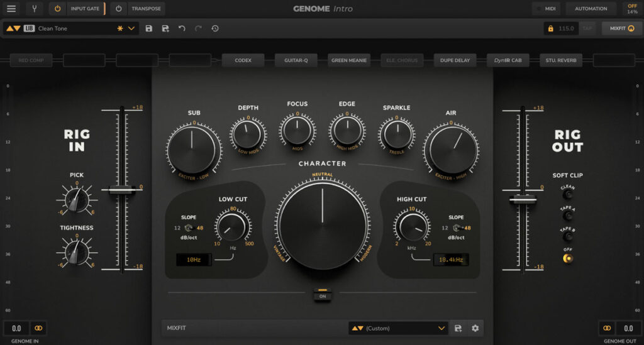Viewport: 644px width, 345px height.
Task: Click the SUB exciter knob
Action: coord(192,150)
